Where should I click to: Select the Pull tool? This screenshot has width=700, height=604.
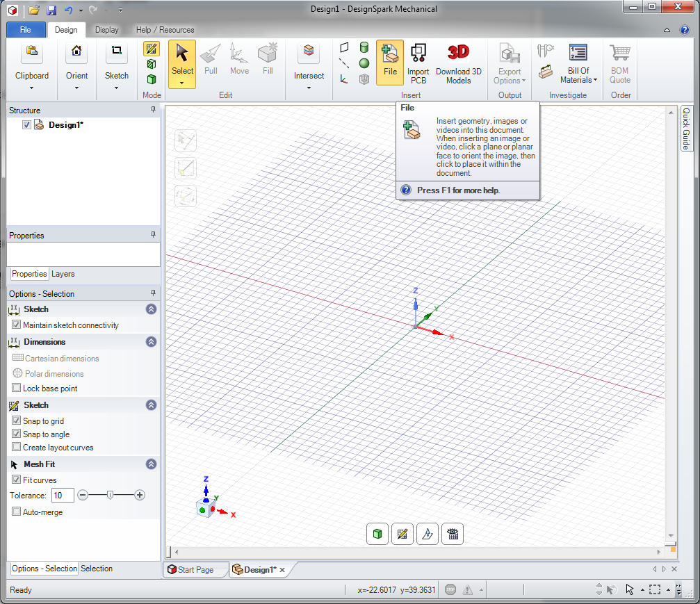210,59
